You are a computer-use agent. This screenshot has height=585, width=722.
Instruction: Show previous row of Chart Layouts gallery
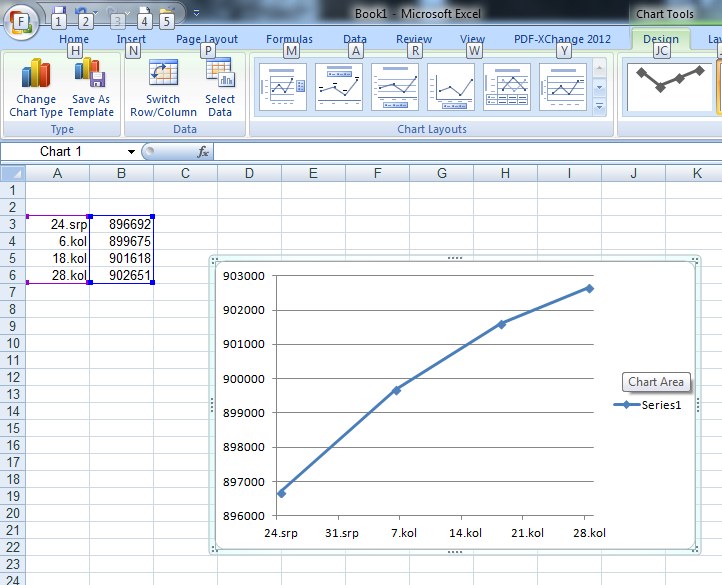click(x=600, y=69)
